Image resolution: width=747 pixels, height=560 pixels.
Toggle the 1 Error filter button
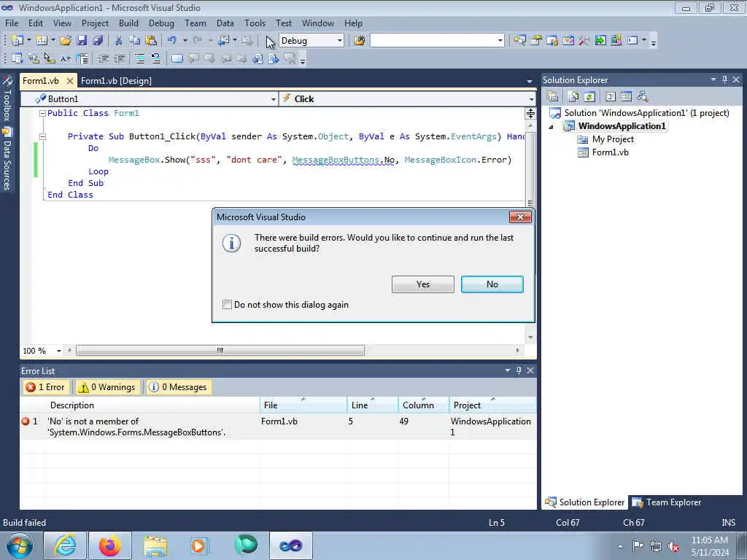(46, 387)
